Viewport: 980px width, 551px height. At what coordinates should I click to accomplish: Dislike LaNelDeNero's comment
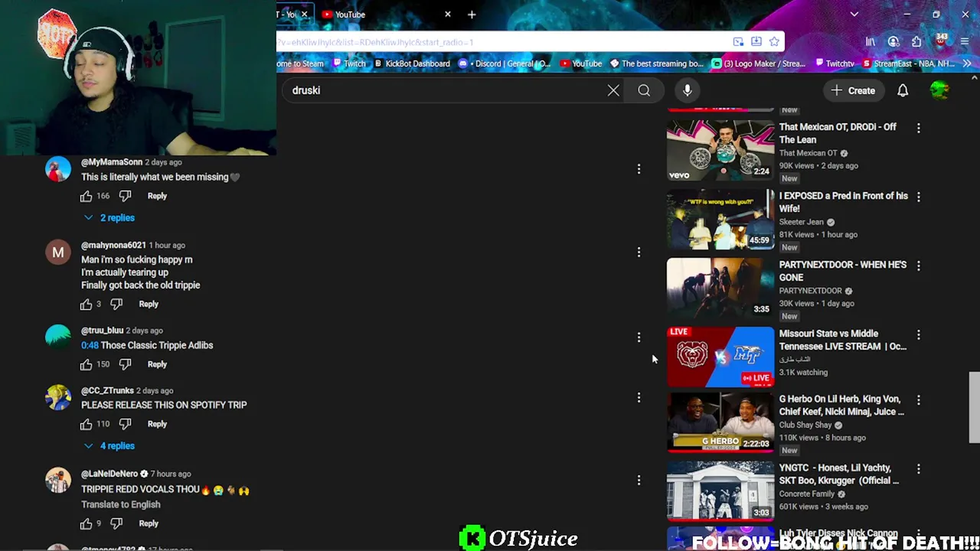coord(116,523)
